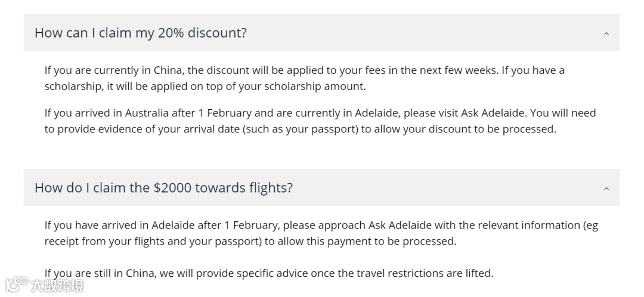The width and height of the screenshot is (644, 297).
Task: Click the 'If you are still in China' paragraph
Action: click(x=268, y=274)
